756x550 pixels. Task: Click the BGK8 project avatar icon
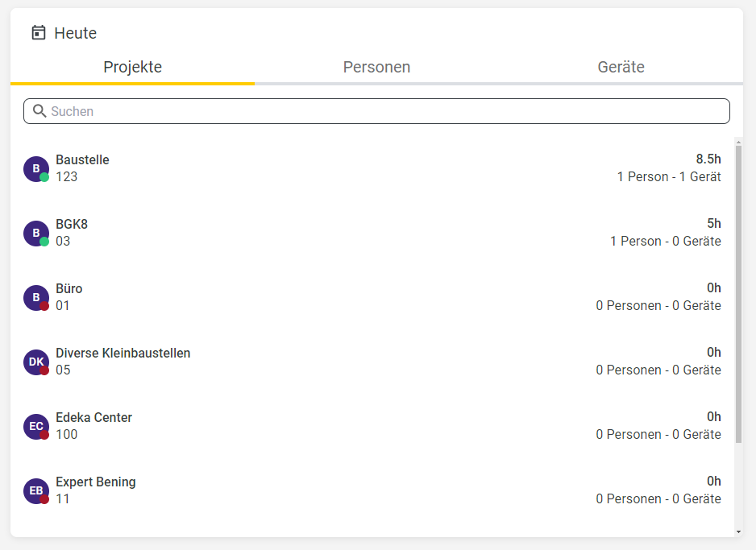click(x=36, y=234)
